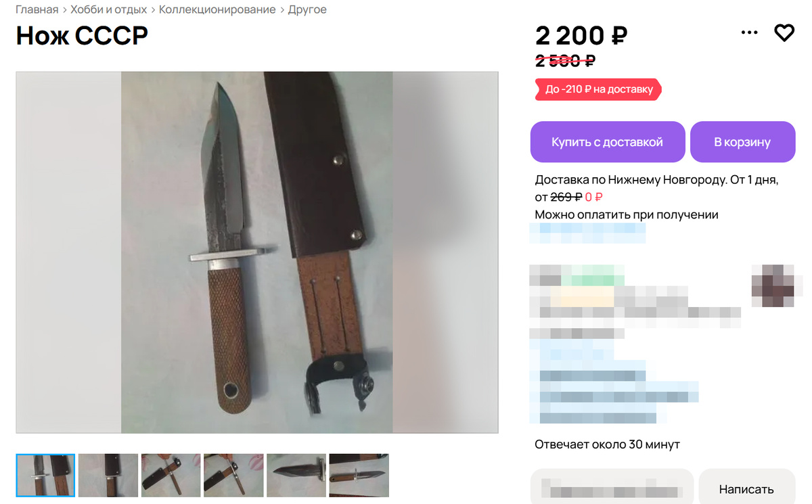Select the fifth photo thumbnail
Screen dimensions: 812x504
296,476
